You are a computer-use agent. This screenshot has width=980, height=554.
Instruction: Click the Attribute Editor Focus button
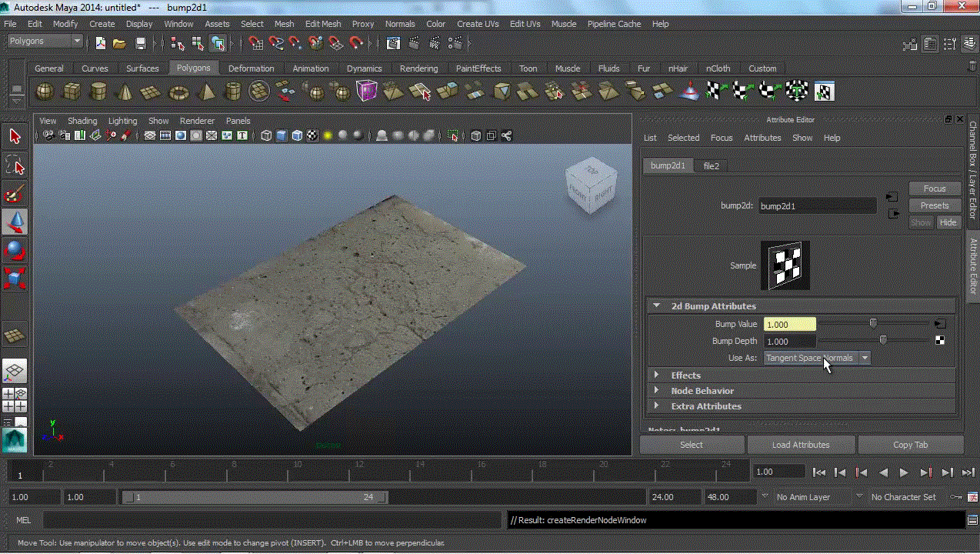click(935, 189)
